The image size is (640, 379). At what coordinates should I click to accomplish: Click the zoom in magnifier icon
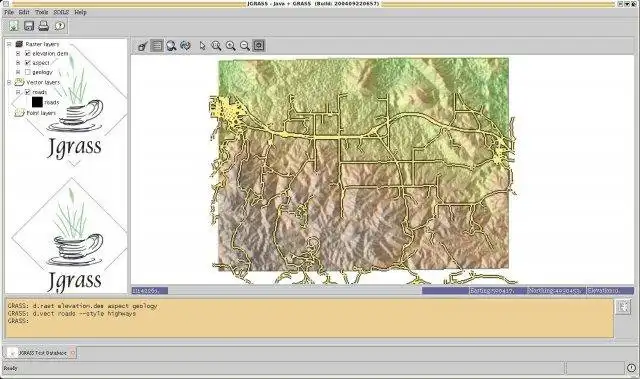231,46
